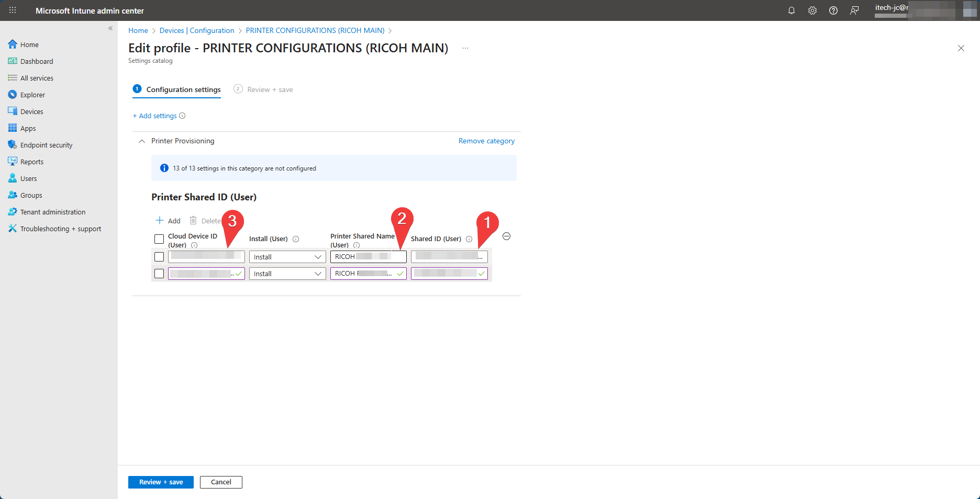This screenshot has height=499, width=980.
Task: Open the notifications bell icon
Action: tap(792, 10)
